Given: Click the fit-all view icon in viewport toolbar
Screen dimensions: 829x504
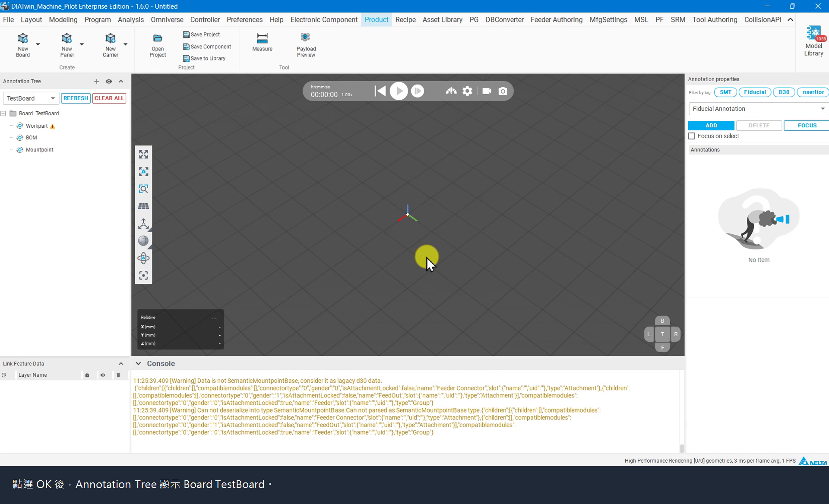Looking at the screenshot, I should click(x=143, y=154).
